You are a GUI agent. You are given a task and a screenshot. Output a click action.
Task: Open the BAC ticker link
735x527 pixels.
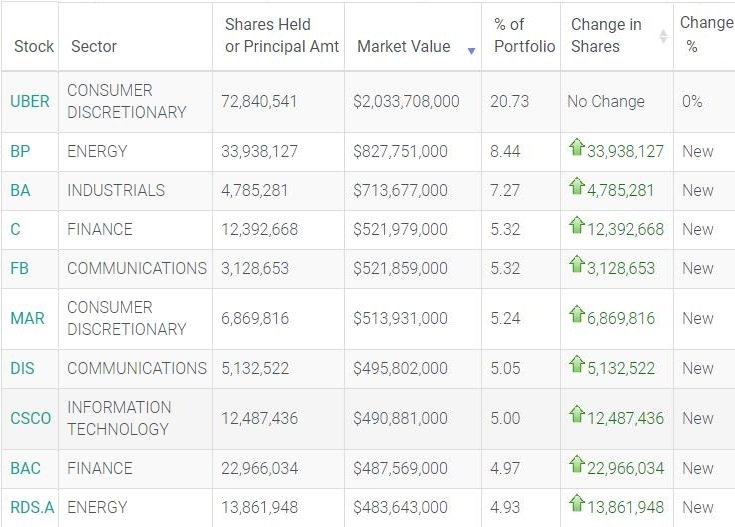(25, 468)
